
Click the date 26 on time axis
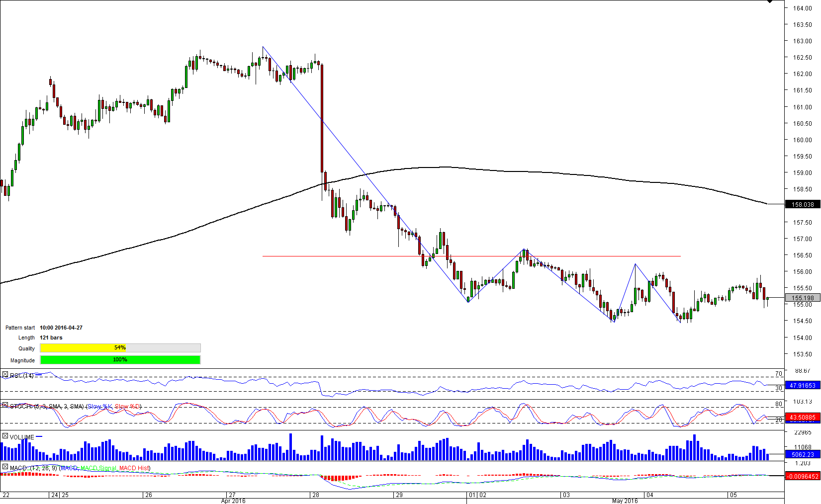click(x=148, y=495)
